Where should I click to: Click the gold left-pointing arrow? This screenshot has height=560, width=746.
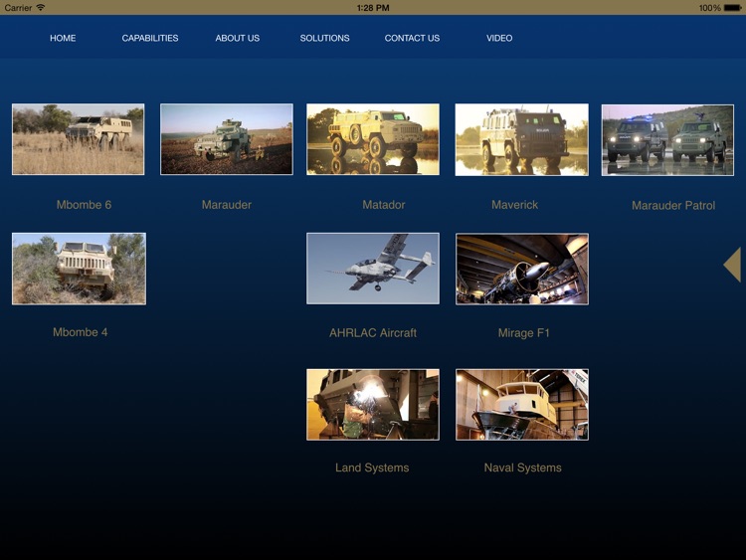tap(732, 265)
